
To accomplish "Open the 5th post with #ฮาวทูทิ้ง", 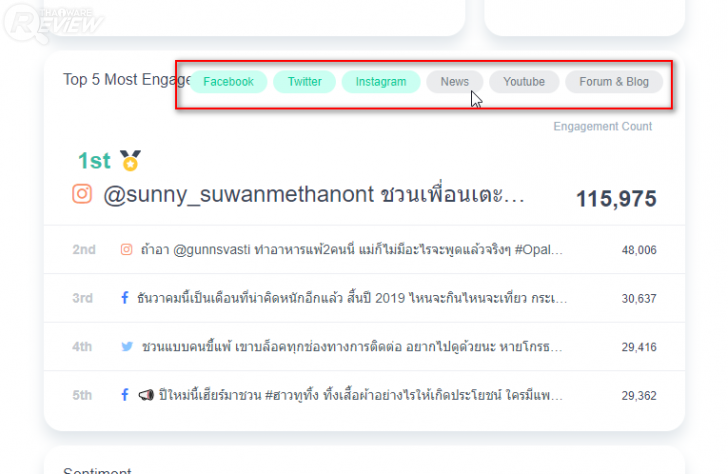I will tap(361, 396).
